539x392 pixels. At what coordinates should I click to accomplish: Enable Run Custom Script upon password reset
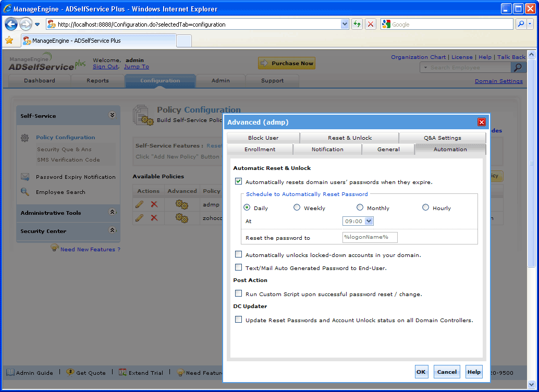tap(239, 293)
